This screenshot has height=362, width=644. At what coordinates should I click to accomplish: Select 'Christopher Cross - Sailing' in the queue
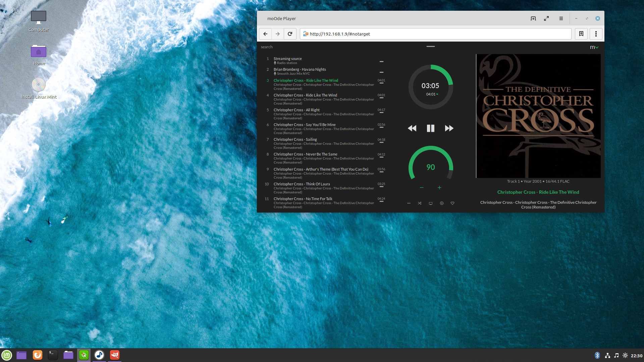click(x=295, y=139)
